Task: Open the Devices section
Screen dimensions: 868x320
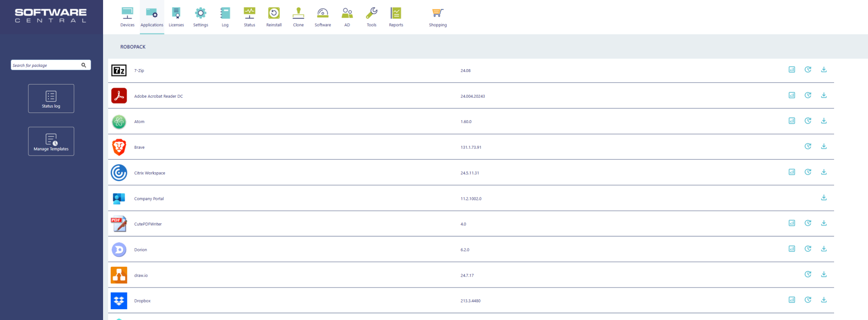Action: tap(127, 17)
